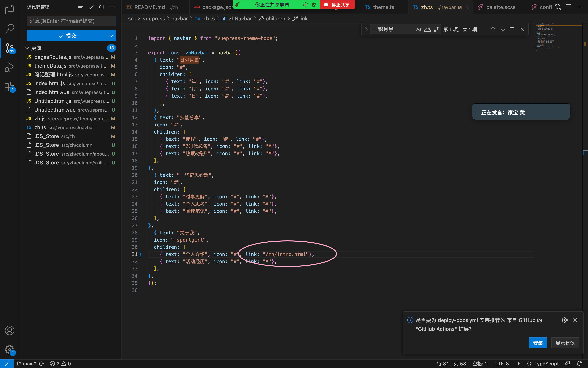
Task: Open the Run and Debug view
Action: coord(9,67)
